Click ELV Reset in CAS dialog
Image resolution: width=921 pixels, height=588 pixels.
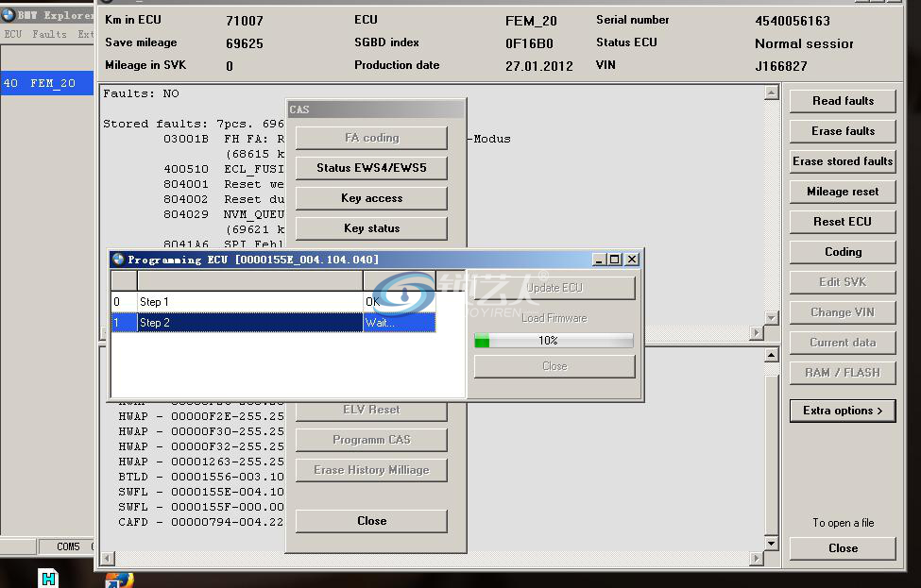click(371, 411)
